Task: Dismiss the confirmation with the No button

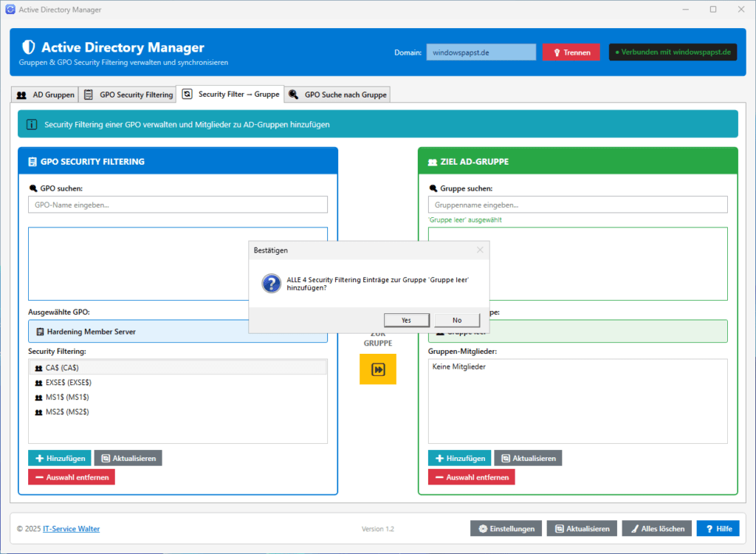Action: (457, 320)
